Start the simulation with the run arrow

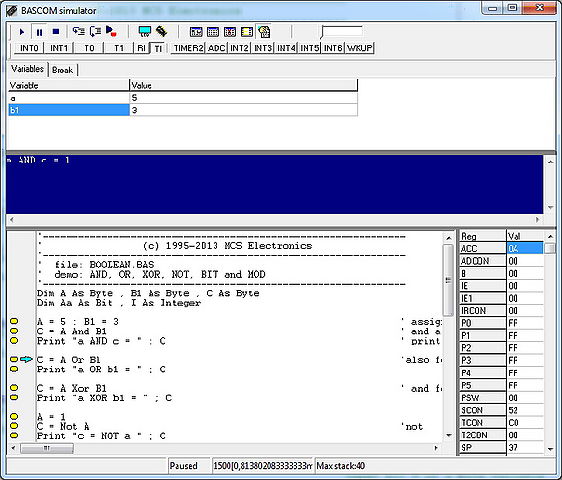22,32
